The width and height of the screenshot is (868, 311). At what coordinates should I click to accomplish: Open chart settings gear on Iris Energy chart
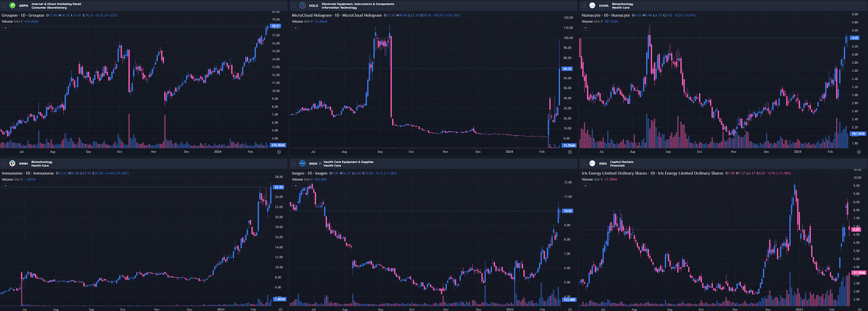pos(860,310)
